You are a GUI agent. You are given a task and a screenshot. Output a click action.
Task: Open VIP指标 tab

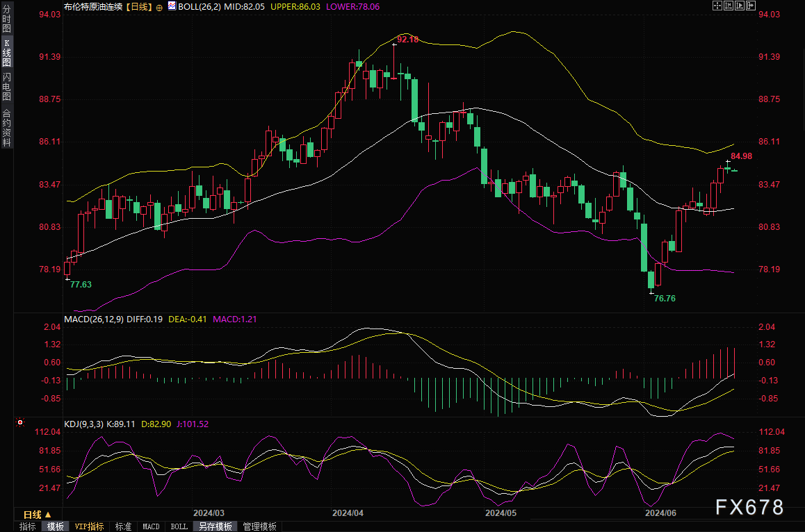[90, 526]
